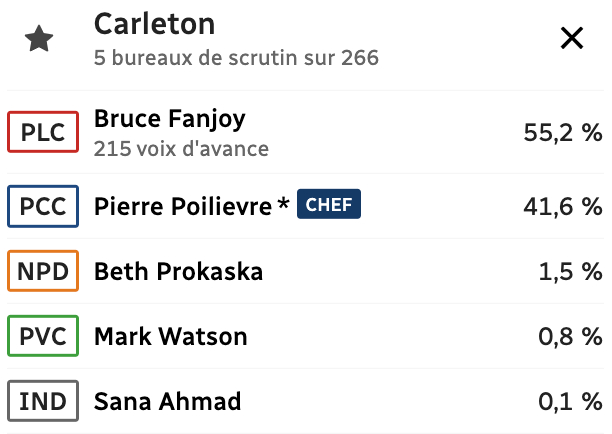Select candidate Bruce Fanjoy

pyautogui.click(x=169, y=119)
